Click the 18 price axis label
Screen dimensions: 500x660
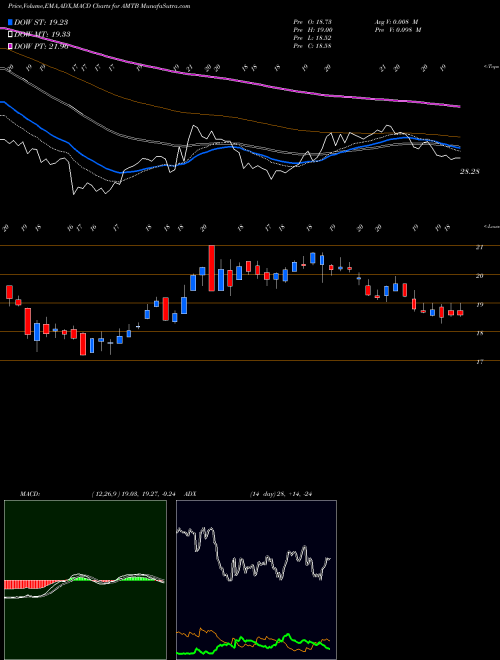(x=479, y=333)
